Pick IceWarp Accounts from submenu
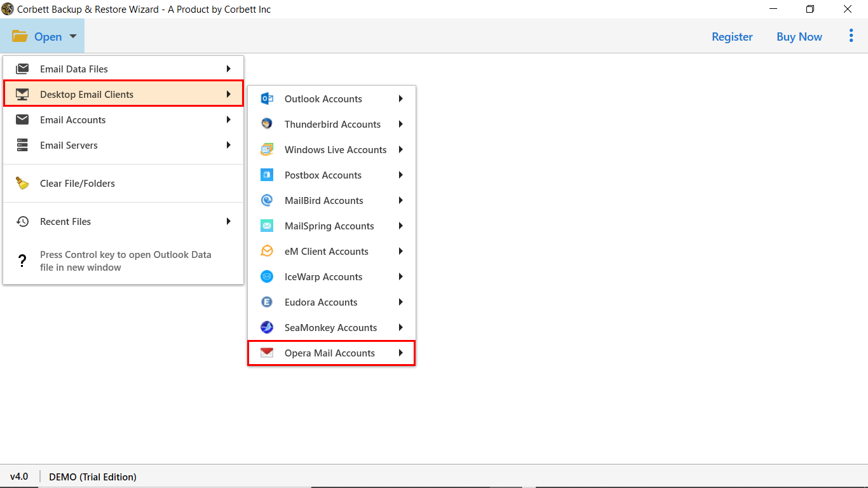868x488 pixels. tap(331, 276)
